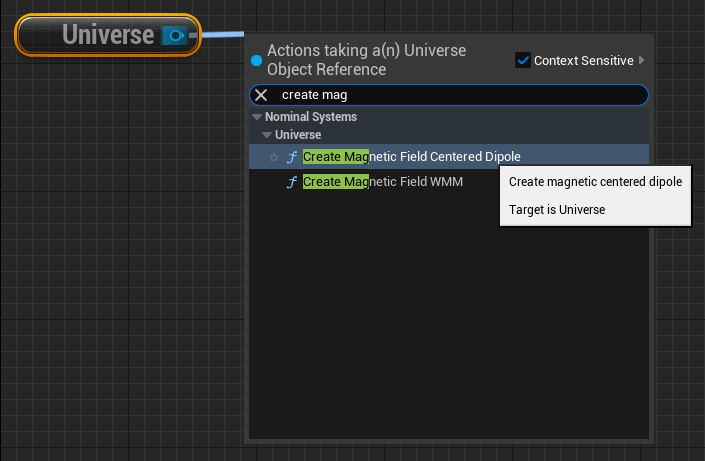
Task: Click the 'Target is Universe' tooltip text
Action: tap(557, 210)
